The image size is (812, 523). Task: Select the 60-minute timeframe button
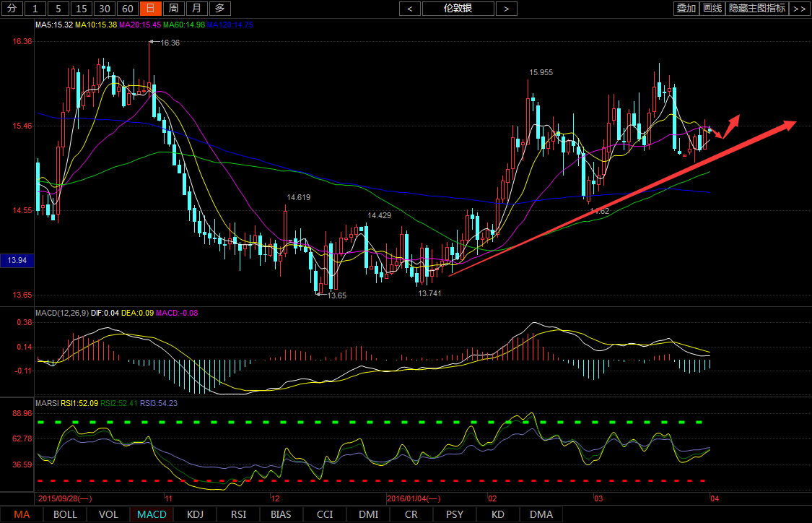[x=127, y=9]
